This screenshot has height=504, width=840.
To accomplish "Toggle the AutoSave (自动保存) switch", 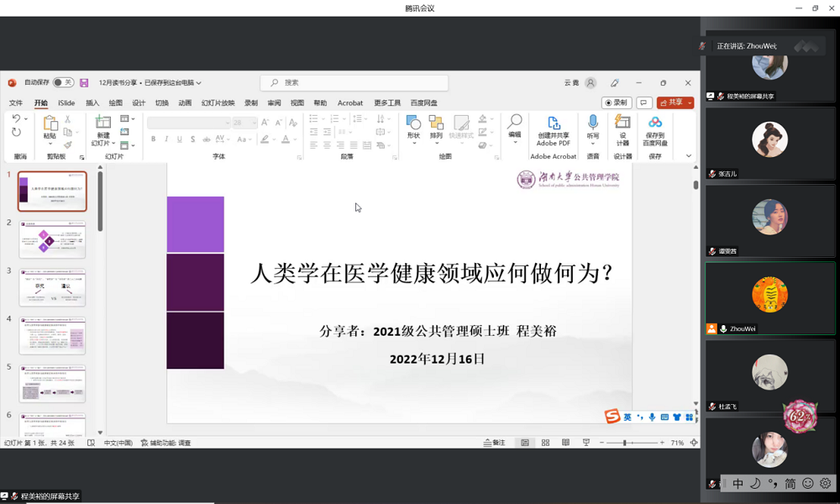I will coord(62,83).
